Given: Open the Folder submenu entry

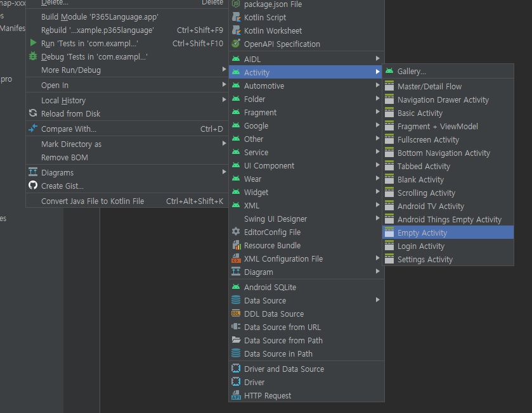Looking at the screenshot, I should 306,99.
